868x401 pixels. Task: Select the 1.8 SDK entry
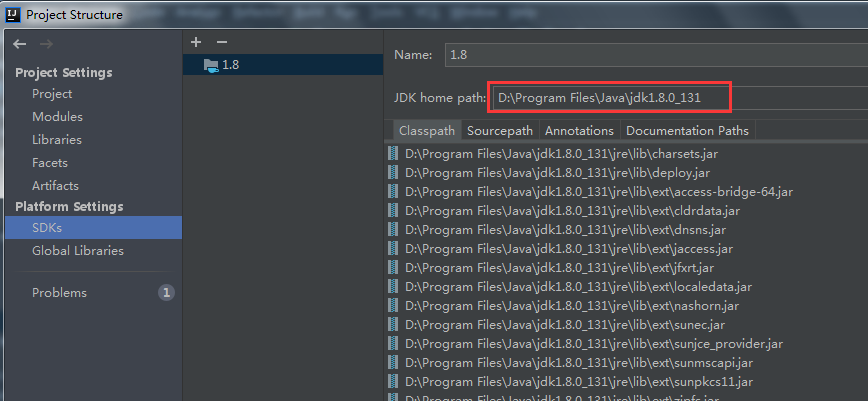click(283, 65)
